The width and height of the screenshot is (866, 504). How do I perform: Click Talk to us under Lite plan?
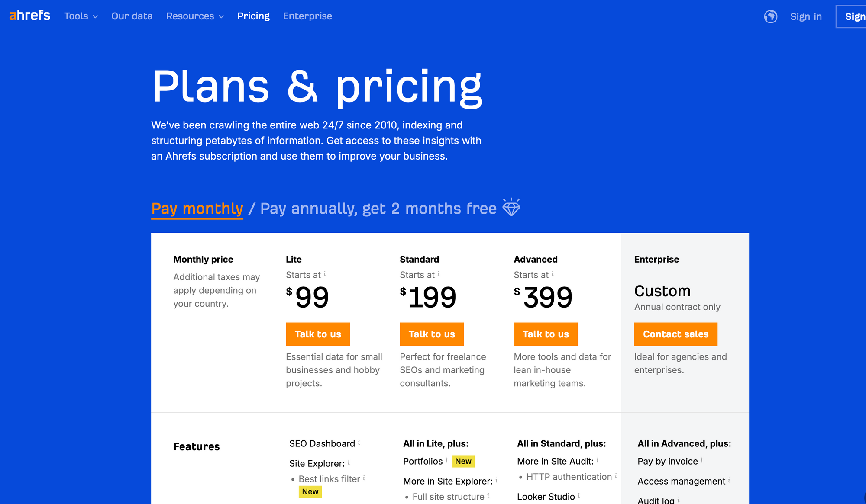[318, 334]
